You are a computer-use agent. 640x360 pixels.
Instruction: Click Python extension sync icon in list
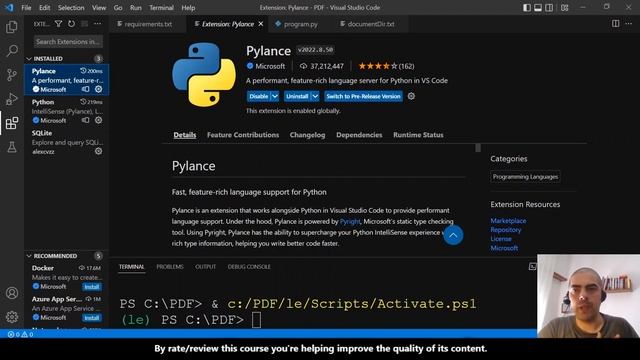pyautogui.click(x=85, y=120)
